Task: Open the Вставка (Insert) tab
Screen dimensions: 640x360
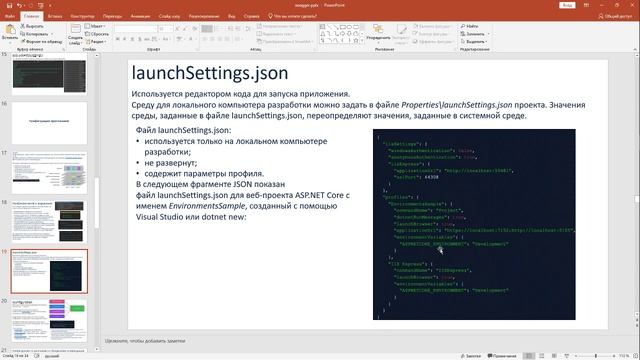Action: pyautogui.click(x=55, y=16)
